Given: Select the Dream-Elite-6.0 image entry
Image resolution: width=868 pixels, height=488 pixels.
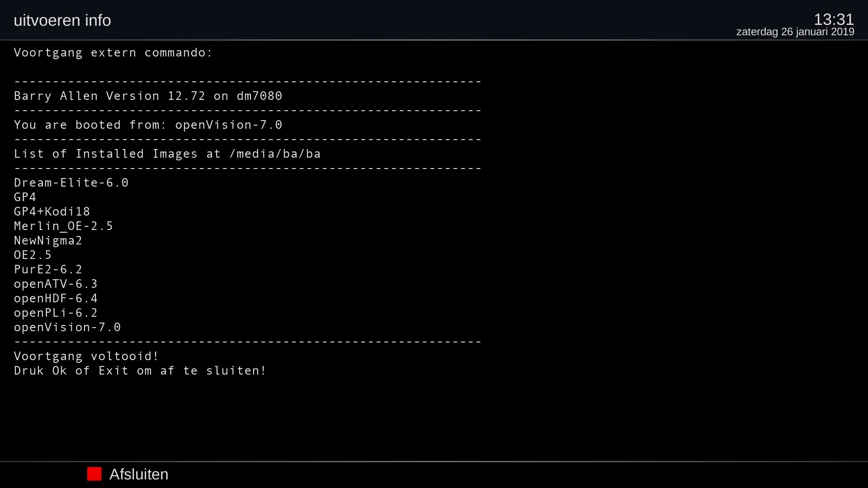Looking at the screenshot, I should pyautogui.click(x=71, y=183).
